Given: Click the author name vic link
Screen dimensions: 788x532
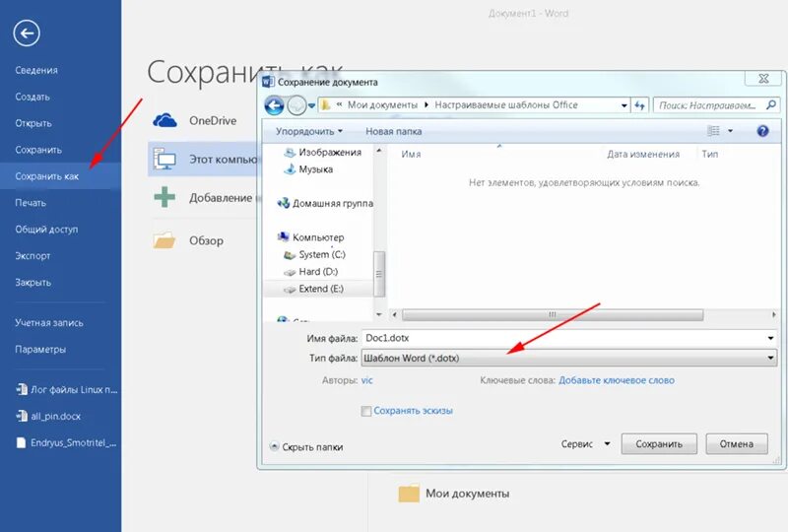Looking at the screenshot, I should 366,380.
